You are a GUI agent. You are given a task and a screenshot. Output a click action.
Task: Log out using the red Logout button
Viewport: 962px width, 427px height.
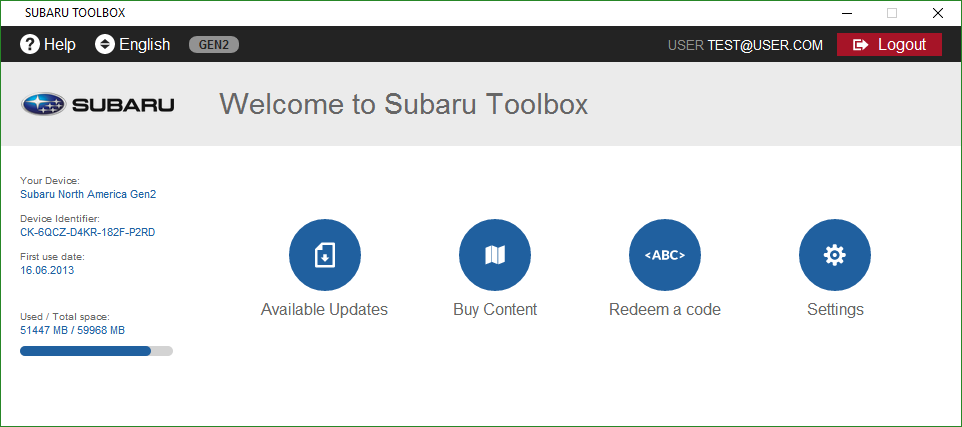click(889, 44)
